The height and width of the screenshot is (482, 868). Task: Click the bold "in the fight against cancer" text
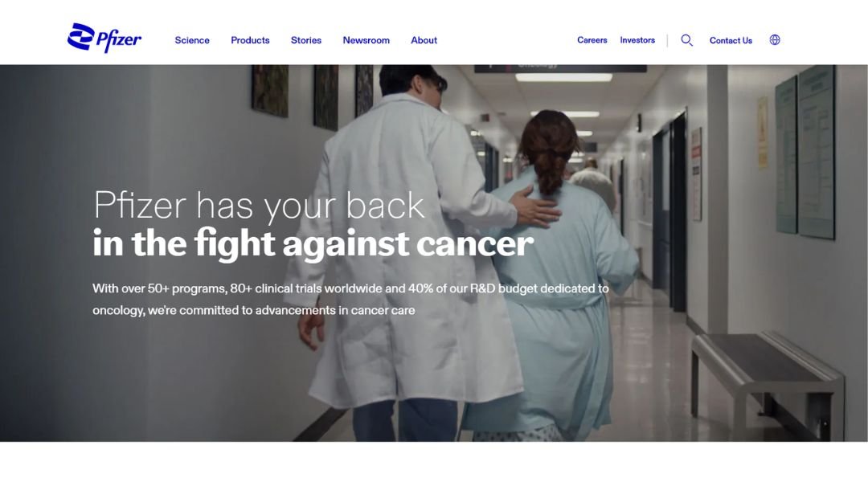click(x=313, y=243)
